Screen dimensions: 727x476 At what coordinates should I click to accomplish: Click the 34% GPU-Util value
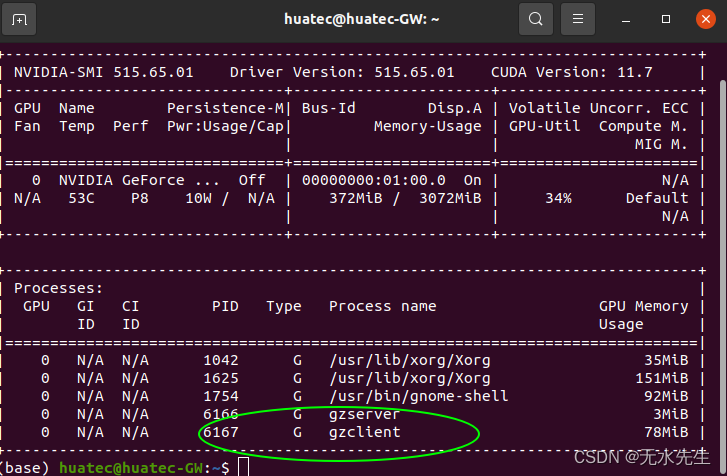[558, 198]
